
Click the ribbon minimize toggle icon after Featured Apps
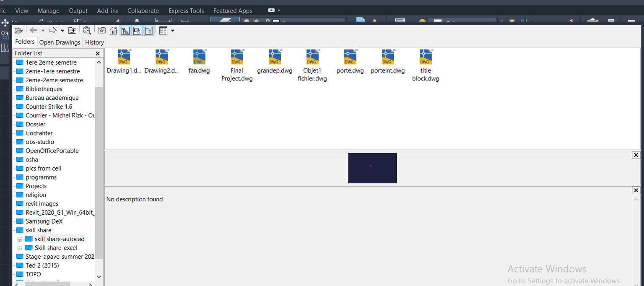[x=271, y=10]
